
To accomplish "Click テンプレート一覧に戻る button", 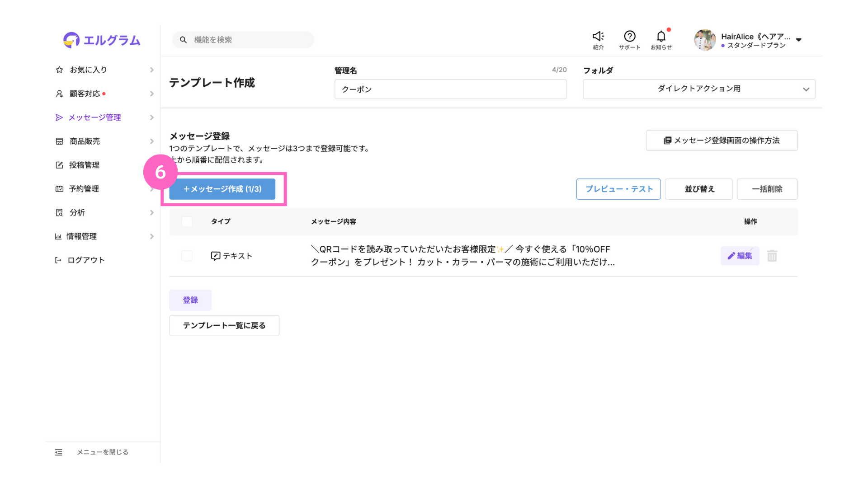I will 224,325.
